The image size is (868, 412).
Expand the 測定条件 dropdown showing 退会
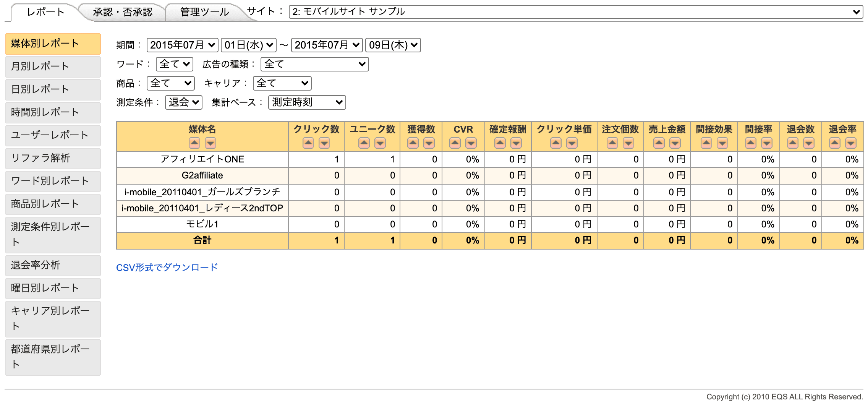183,102
